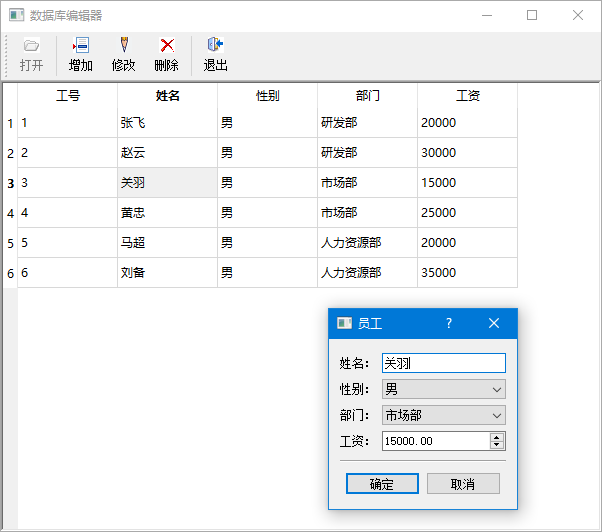Click the 姓名 column header
This screenshot has height=532, width=602.
coord(167,96)
